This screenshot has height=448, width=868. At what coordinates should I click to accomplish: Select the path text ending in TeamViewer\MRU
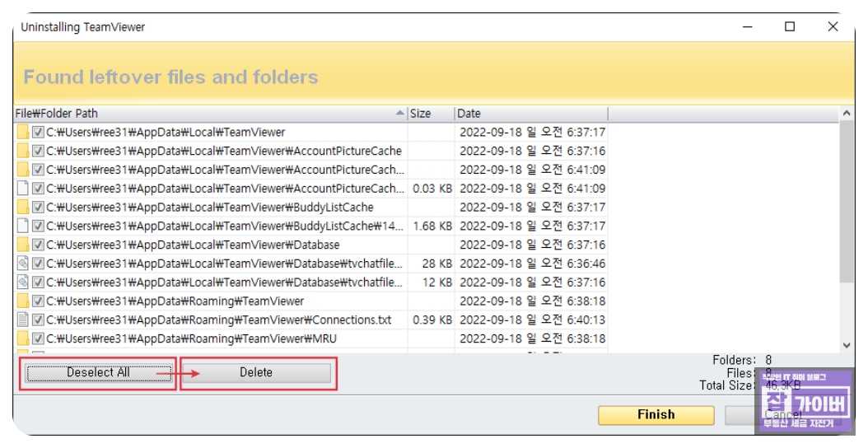[192, 339]
